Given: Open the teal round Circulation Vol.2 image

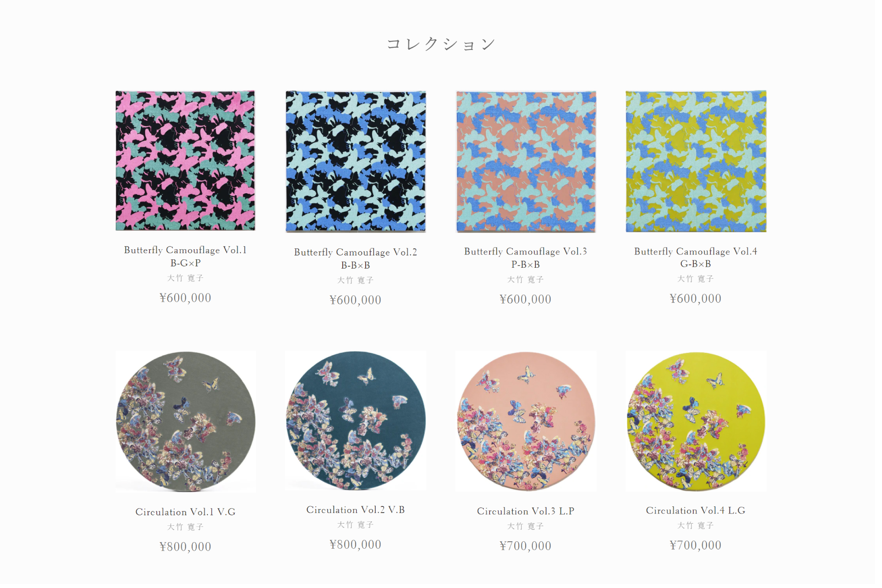Looking at the screenshot, I should coord(355,420).
